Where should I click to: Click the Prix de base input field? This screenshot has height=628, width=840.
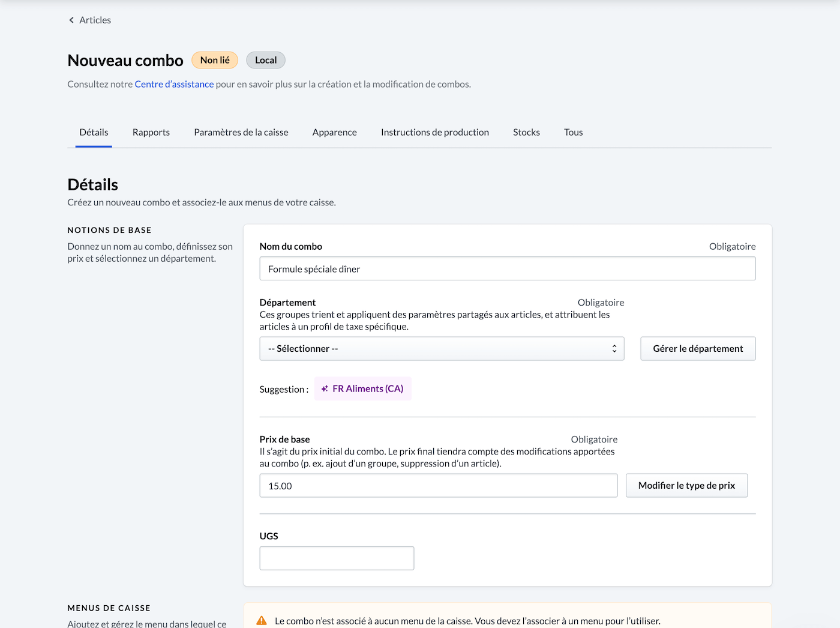(x=439, y=486)
